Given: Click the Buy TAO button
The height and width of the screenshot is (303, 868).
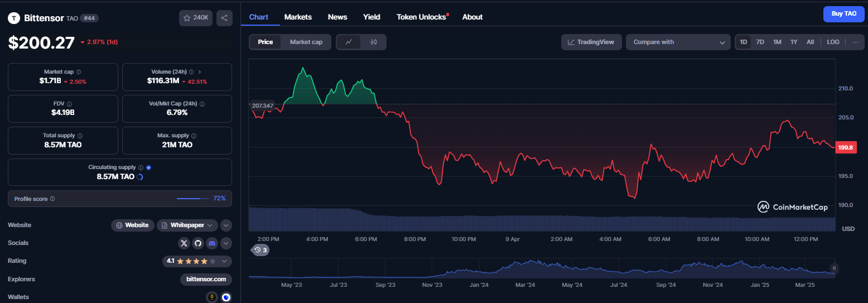Looking at the screenshot, I should [844, 14].
